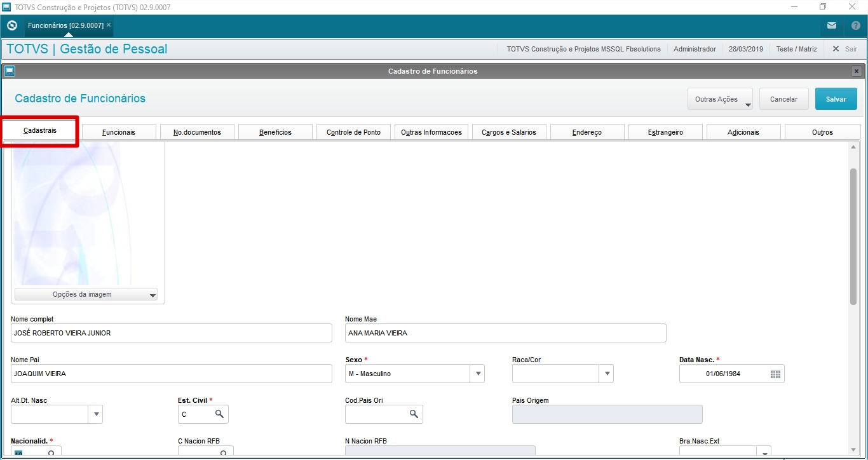868x460 pixels.
Task: Click the C Nacion RFB label
Action: (x=199, y=441)
